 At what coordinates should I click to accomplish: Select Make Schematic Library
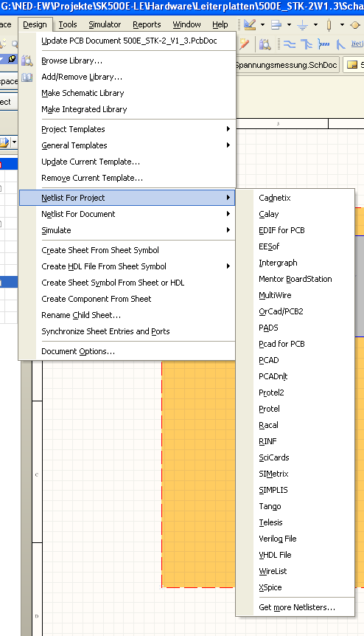tap(127, 93)
